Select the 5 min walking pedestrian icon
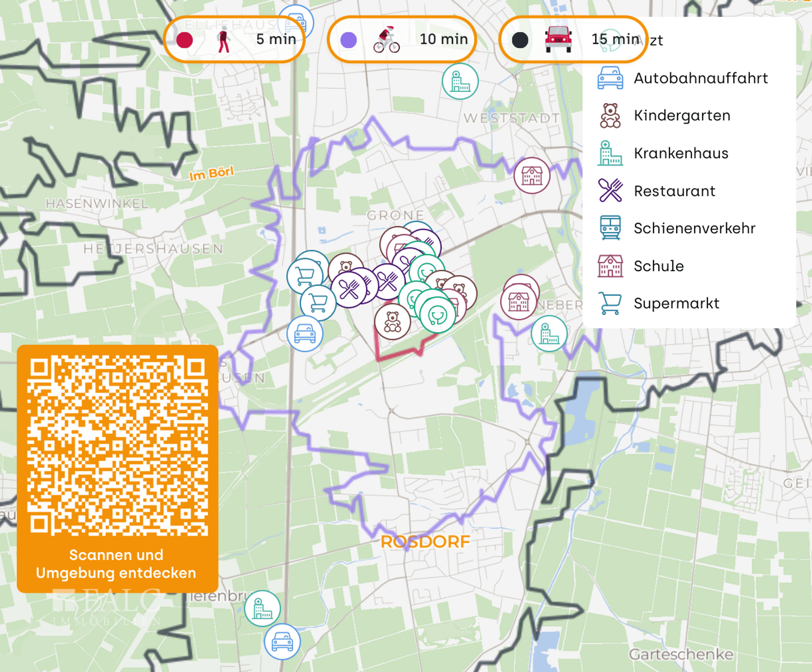The image size is (812, 672). tap(224, 39)
